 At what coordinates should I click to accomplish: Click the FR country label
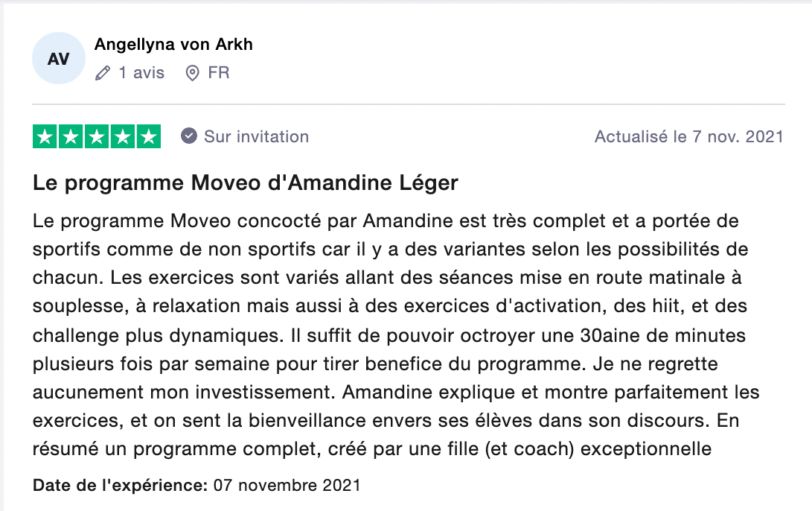tap(219, 72)
